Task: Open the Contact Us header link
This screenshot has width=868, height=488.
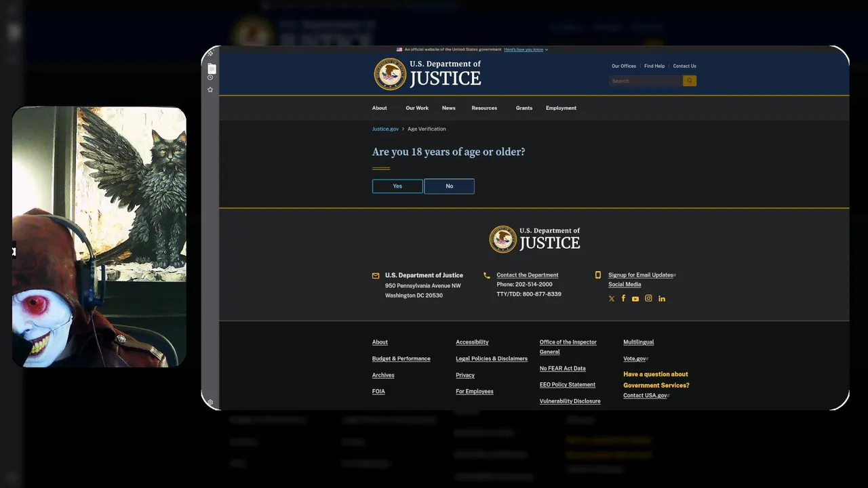Action: (x=685, y=66)
